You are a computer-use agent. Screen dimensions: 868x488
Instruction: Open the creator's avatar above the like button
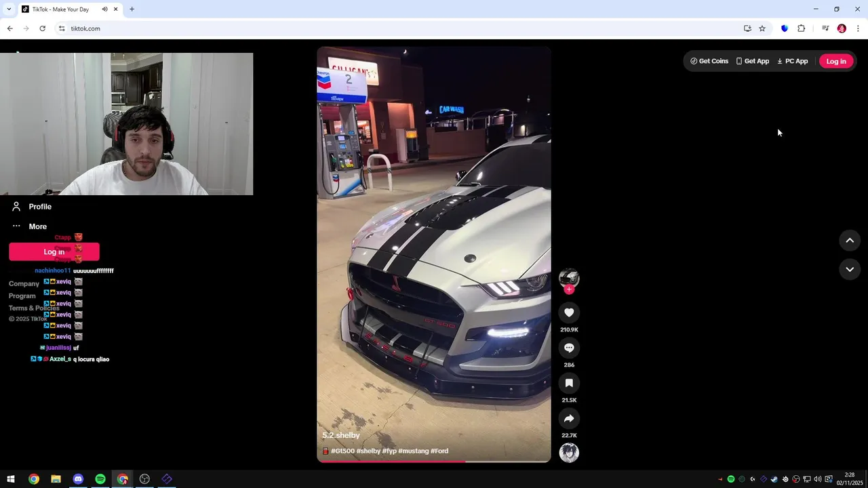(x=569, y=278)
